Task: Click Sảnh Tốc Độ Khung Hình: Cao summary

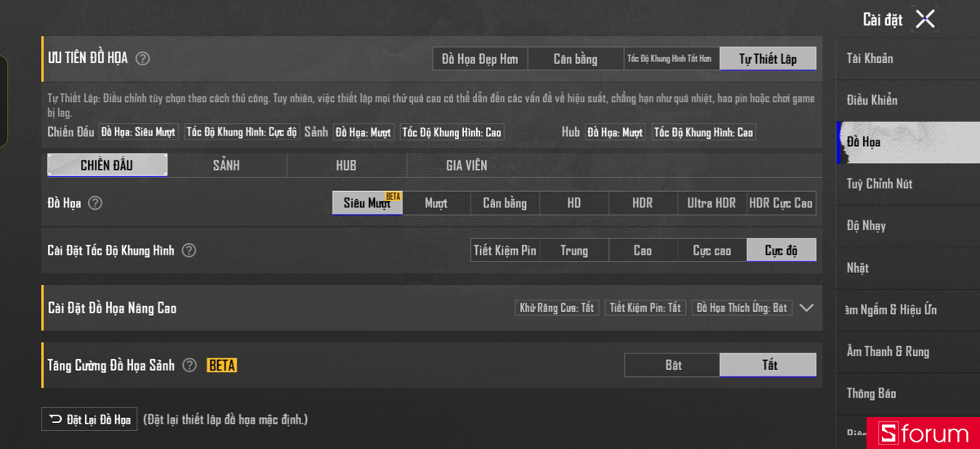Action: [x=452, y=132]
